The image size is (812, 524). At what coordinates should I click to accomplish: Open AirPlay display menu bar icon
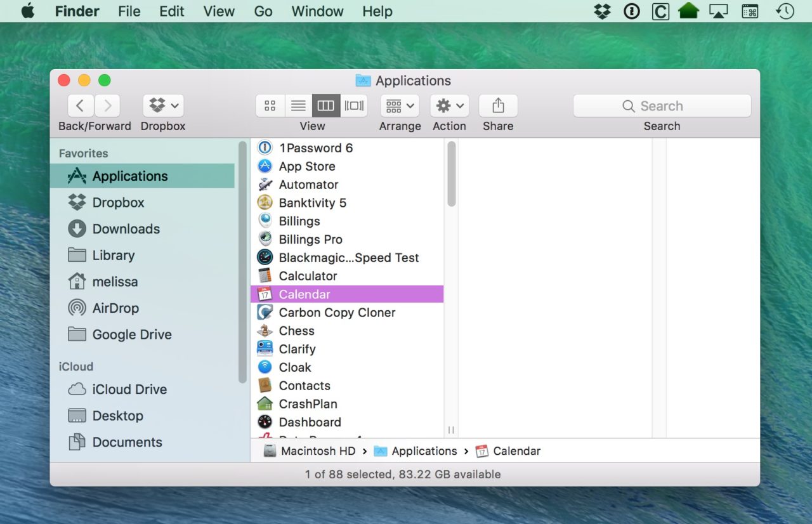(x=718, y=11)
